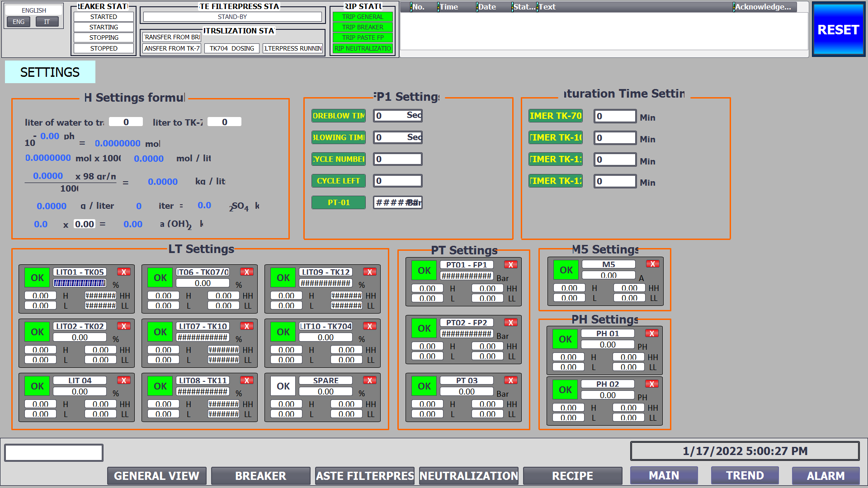Toggle OK indicator for PT01 - FP1
Viewport: 868px width, 488px height.
point(424,271)
